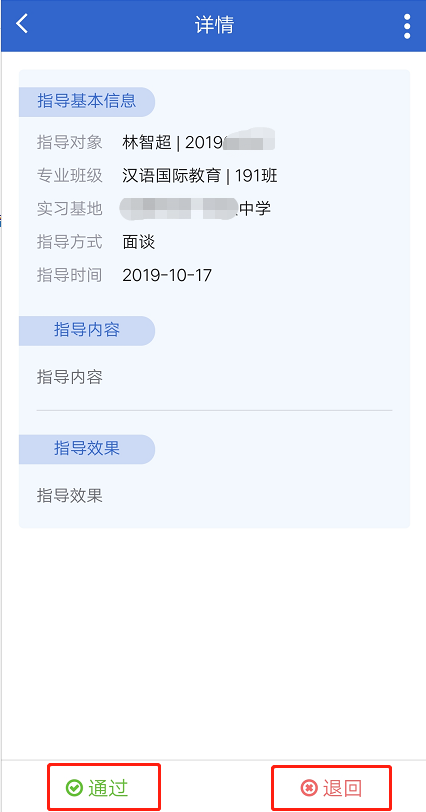Open the three-dot more options menu
426x812 pixels.
point(407,26)
